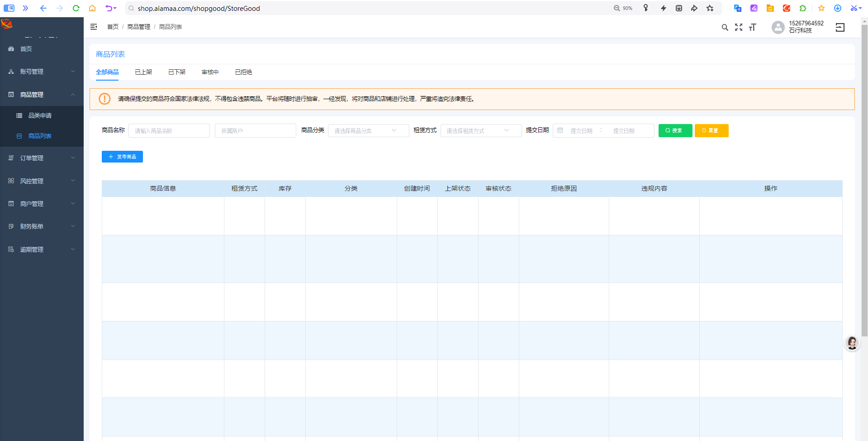The height and width of the screenshot is (441, 868).
Task: Go to 首页 in the sidebar
Action: coord(42,49)
